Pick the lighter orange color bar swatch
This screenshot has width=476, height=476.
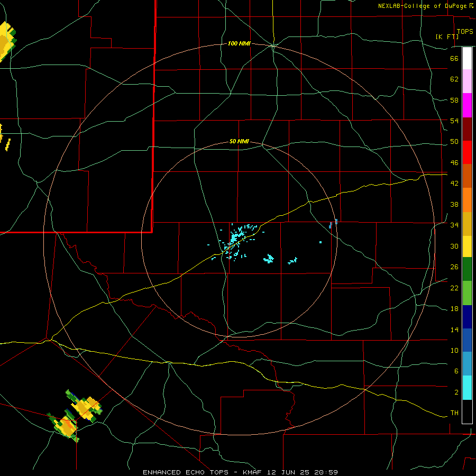tap(467, 200)
